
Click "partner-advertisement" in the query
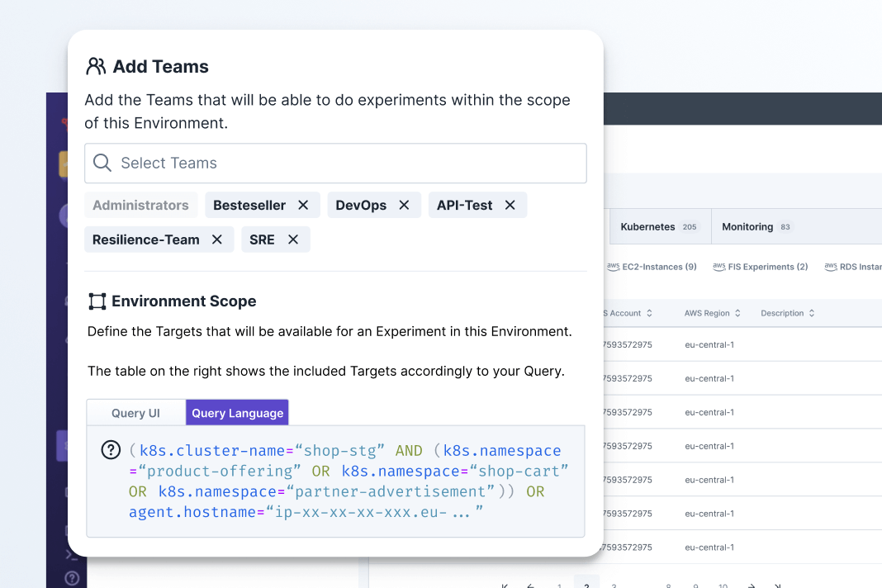pos(391,491)
